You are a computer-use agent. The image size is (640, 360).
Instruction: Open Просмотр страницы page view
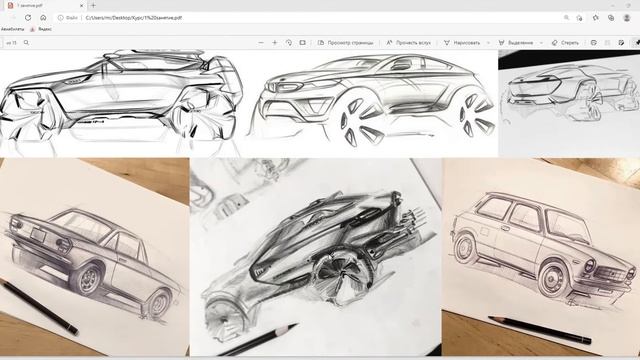click(x=346, y=42)
